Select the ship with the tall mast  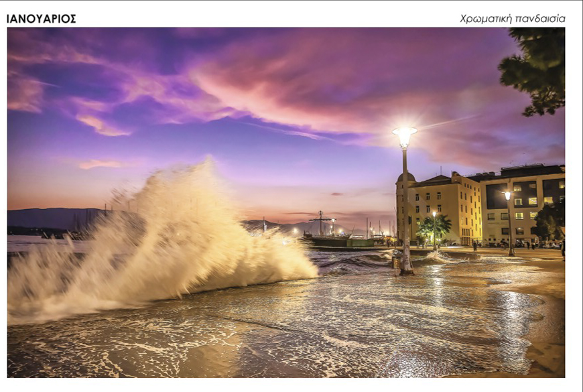(x=325, y=235)
